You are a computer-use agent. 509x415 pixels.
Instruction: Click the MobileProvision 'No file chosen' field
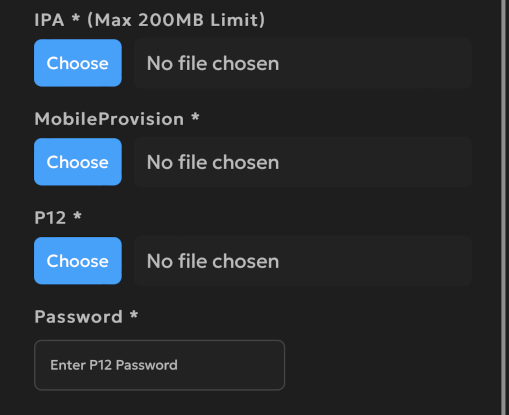tap(303, 162)
